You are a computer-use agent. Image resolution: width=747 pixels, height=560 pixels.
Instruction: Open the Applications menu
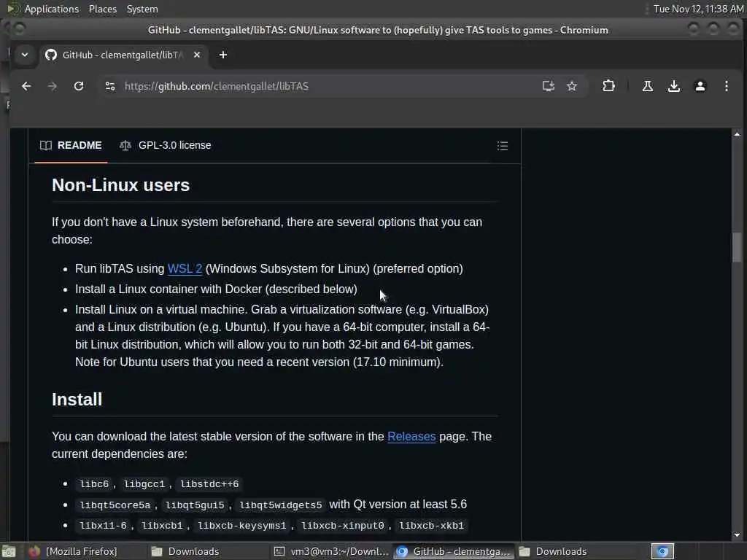tap(52, 9)
